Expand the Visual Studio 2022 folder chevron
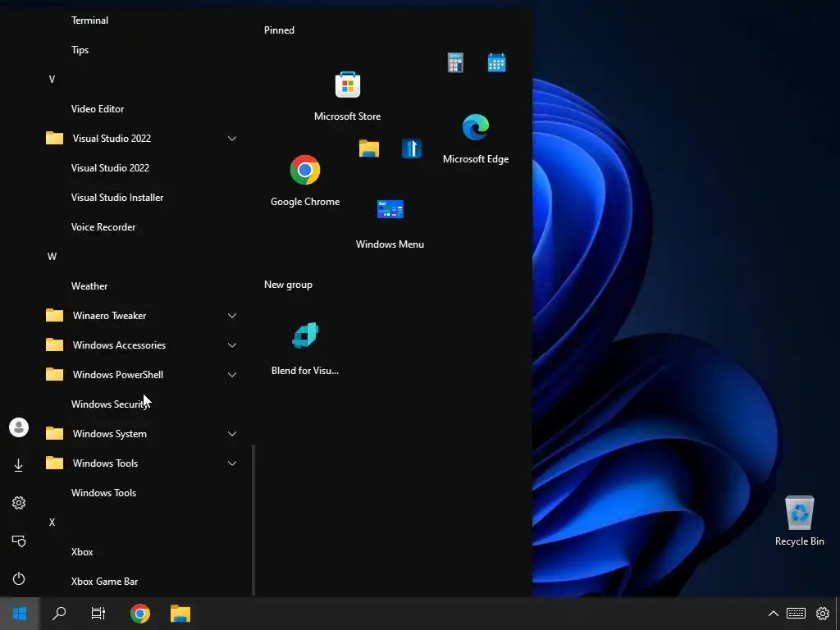This screenshot has height=630, width=840. point(232,138)
